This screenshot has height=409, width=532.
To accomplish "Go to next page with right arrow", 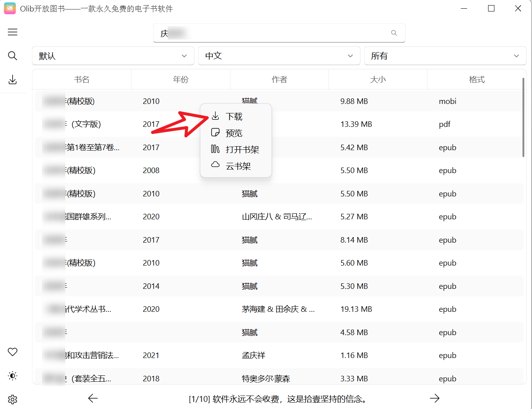I will click(434, 398).
